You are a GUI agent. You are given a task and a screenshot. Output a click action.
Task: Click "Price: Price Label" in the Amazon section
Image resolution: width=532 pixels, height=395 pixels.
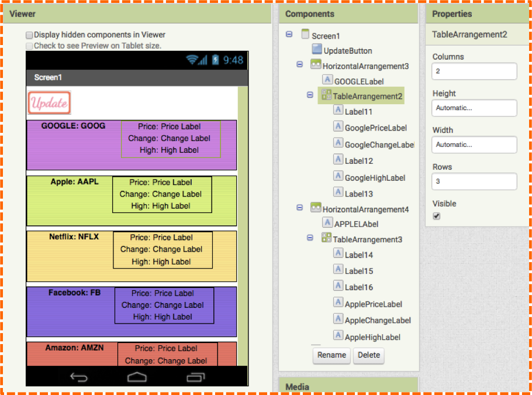[x=166, y=348]
